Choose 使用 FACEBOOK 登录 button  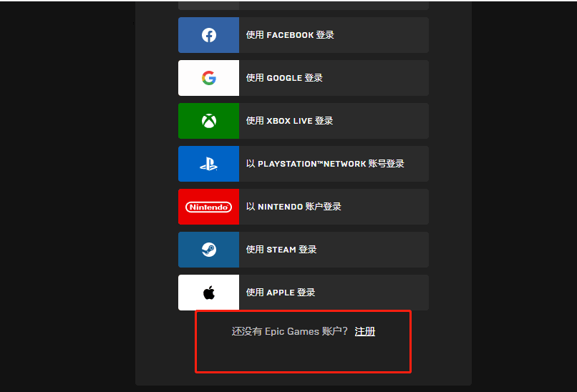pyautogui.click(x=304, y=35)
